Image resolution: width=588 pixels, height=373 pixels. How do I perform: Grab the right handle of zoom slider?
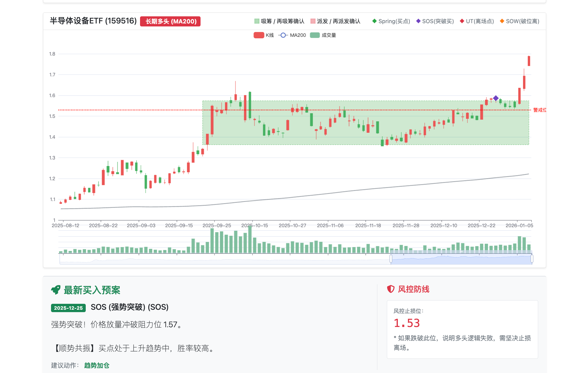coord(532,259)
